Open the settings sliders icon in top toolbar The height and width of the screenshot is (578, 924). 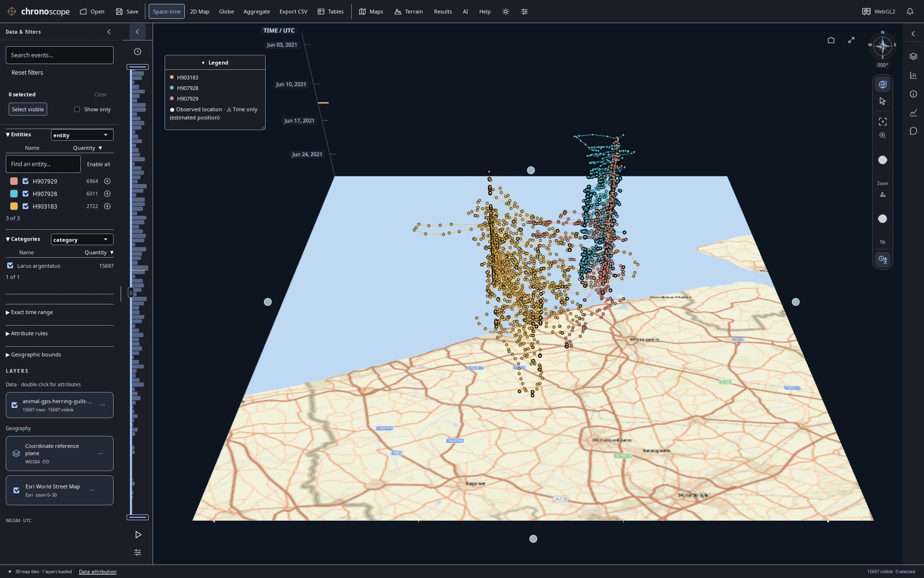525,12
